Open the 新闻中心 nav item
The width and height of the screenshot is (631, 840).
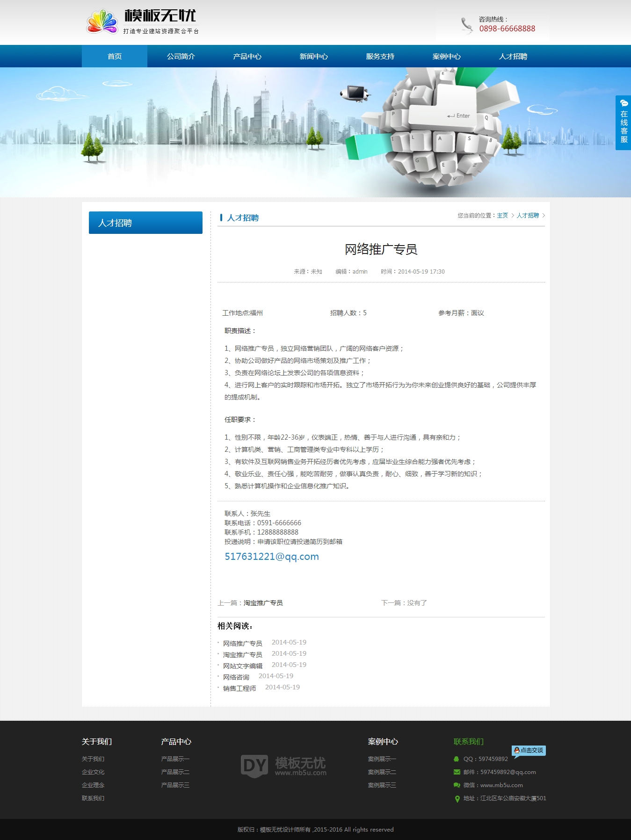(313, 57)
